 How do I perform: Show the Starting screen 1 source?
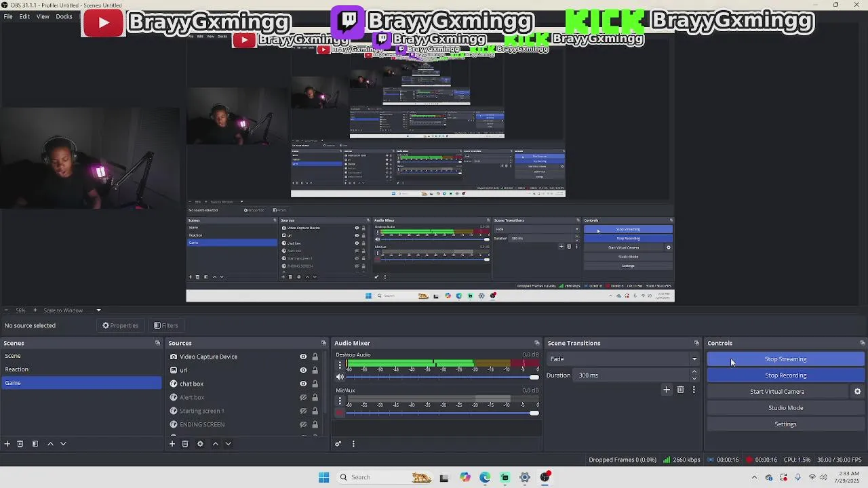coord(303,411)
